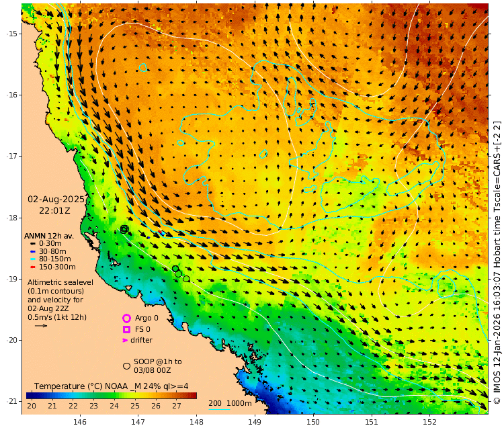Click the Argo 0 label
Screen dimensions: 504x430
146,318
